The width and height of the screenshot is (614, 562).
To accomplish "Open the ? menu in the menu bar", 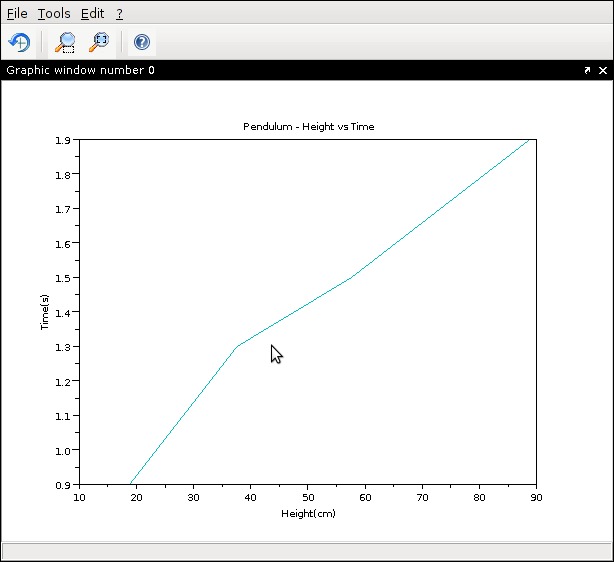I will click(120, 14).
